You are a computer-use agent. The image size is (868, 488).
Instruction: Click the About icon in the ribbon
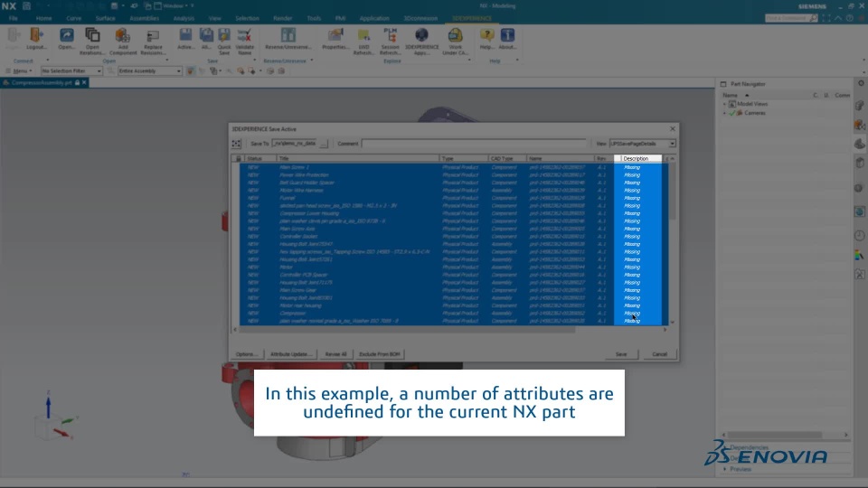tap(507, 35)
